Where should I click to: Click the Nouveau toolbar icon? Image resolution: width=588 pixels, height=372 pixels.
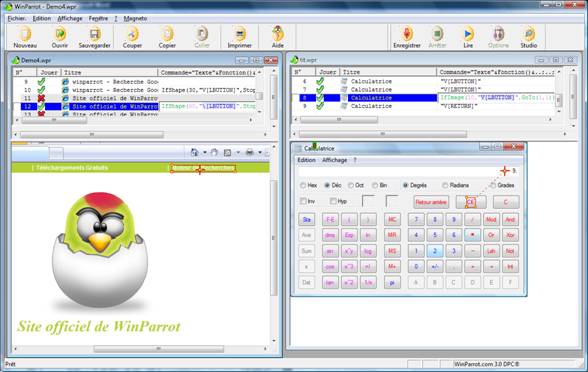coord(25,34)
